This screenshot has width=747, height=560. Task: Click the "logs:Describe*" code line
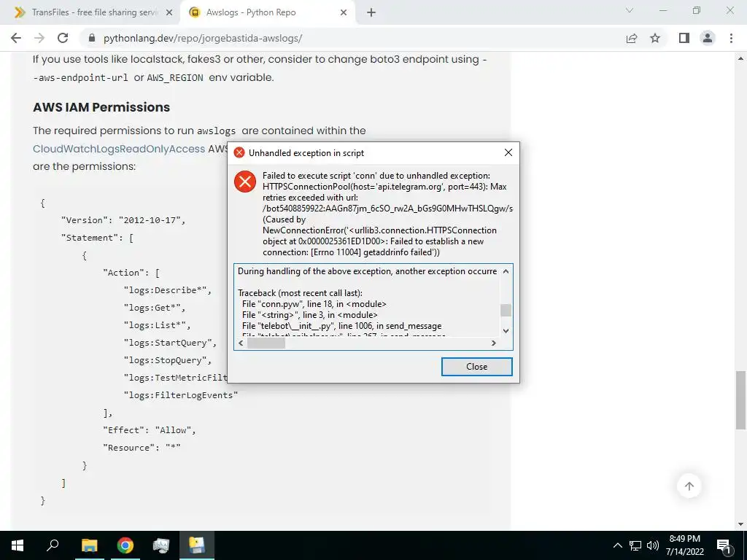click(167, 290)
